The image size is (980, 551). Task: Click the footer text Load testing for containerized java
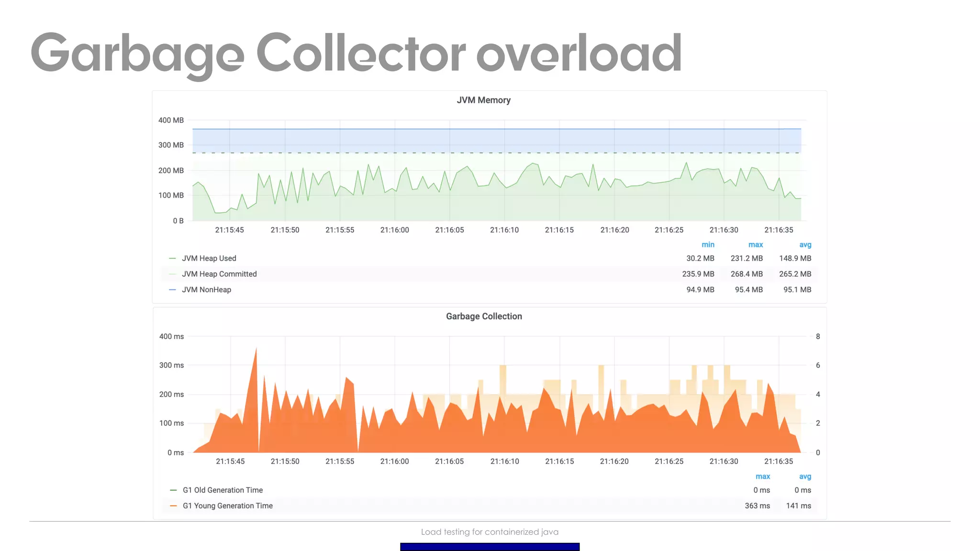point(490,532)
